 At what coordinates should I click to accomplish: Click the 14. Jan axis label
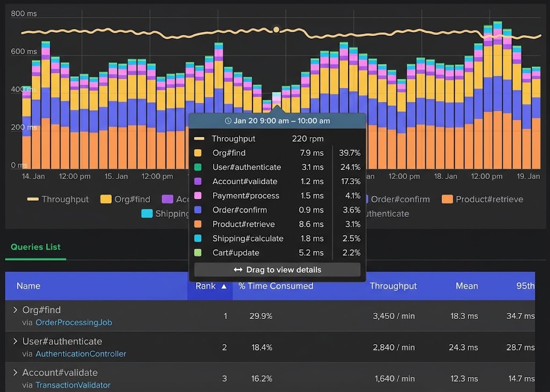pyautogui.click(x=33, y=176)
